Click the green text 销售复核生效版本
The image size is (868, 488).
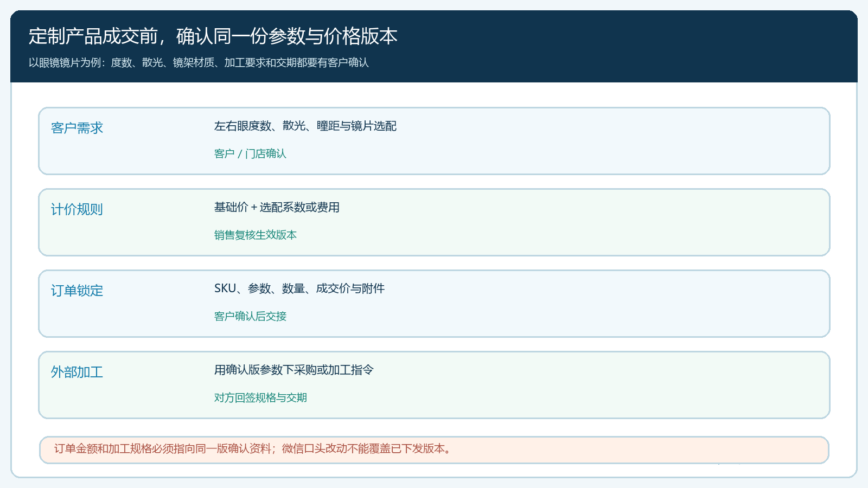pos(255,235)
